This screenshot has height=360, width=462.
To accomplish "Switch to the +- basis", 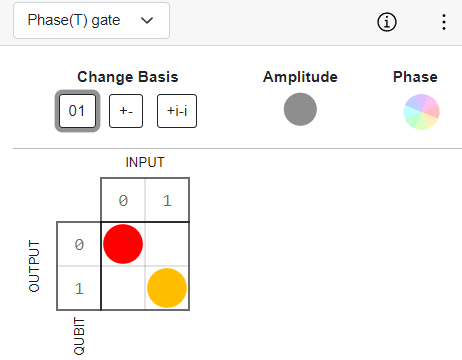I will (x=126, y=111).
